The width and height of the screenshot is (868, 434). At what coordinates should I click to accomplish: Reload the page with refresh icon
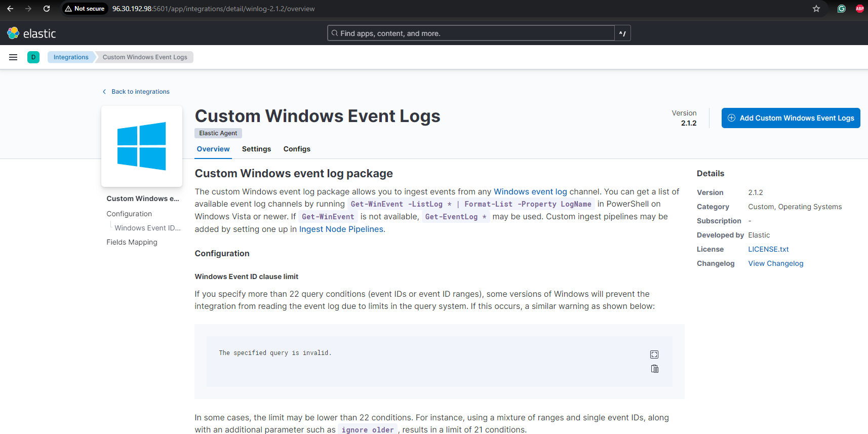point(47,9)
